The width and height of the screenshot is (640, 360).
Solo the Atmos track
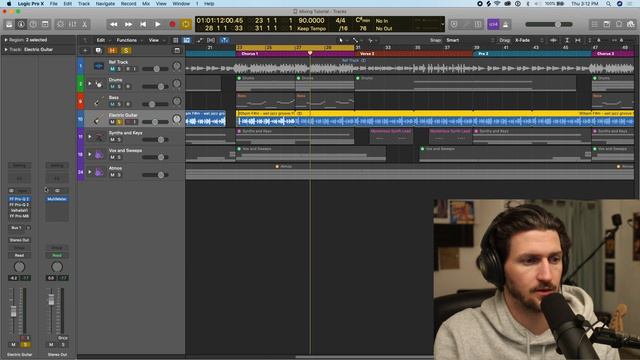coord(119,175)
